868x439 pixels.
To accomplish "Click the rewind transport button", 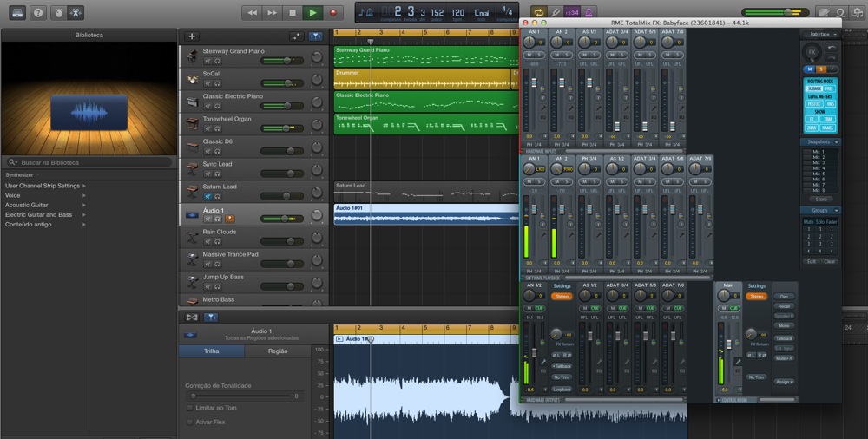I will (252, 13).
